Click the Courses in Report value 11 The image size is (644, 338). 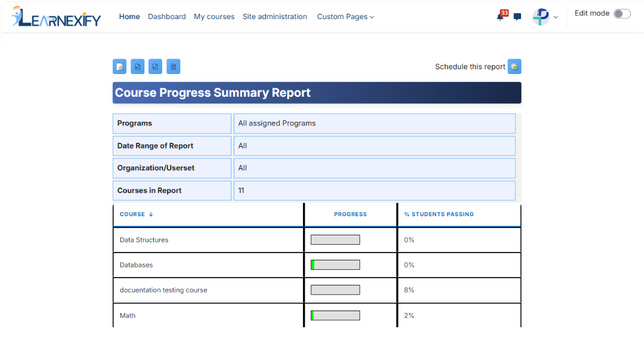click(x=374, y=190)
